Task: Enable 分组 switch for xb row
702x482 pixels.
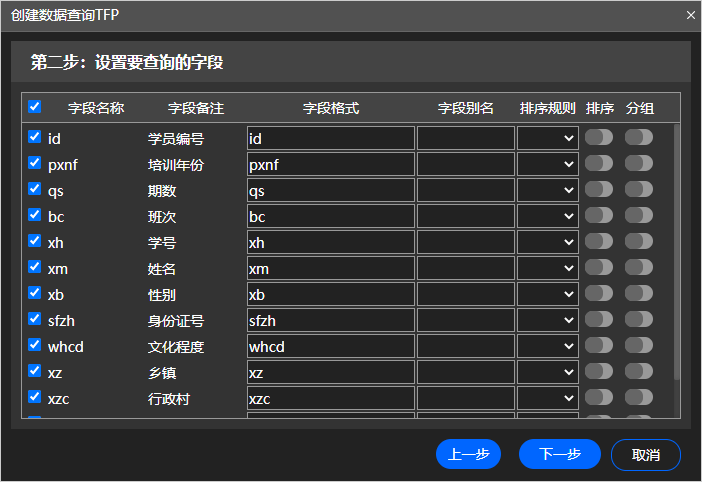Action: [x=639, y=293]
